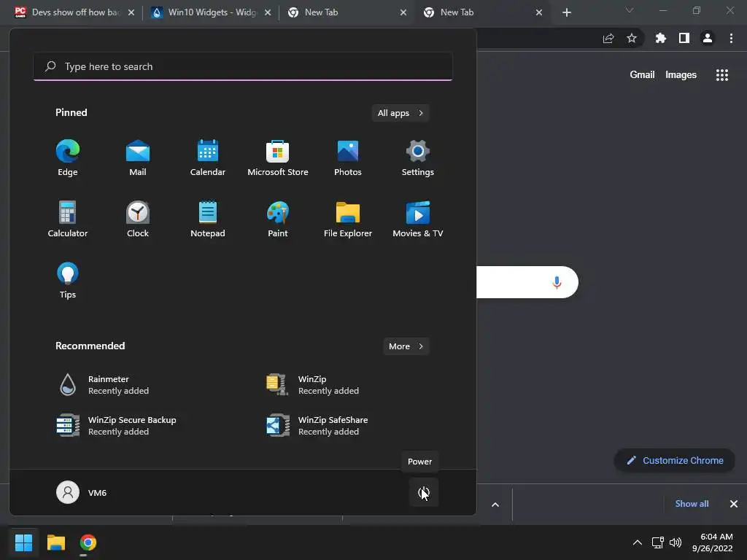Open File Explorer pinned app
This screenshot has width=747, height=560.
348,219
